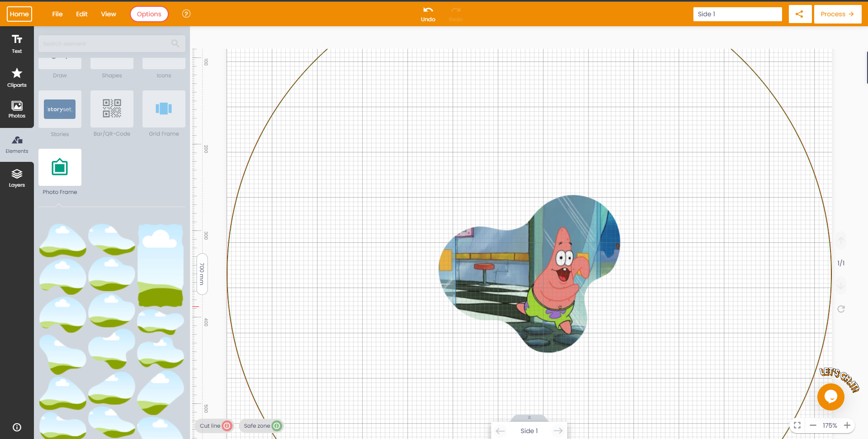Click the Home button
The width and height of the screenshot is (868, 439).
[x=19, y=14]
